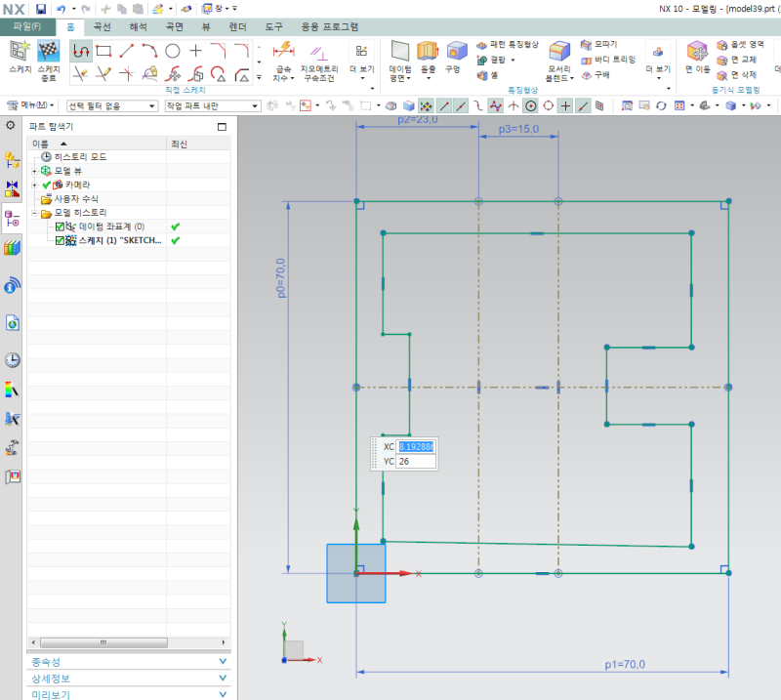This screenshot has height=700, width=781.
Task: Toggle the 스케치 (1) SKETCH checkbox
Action: (61, 240)
